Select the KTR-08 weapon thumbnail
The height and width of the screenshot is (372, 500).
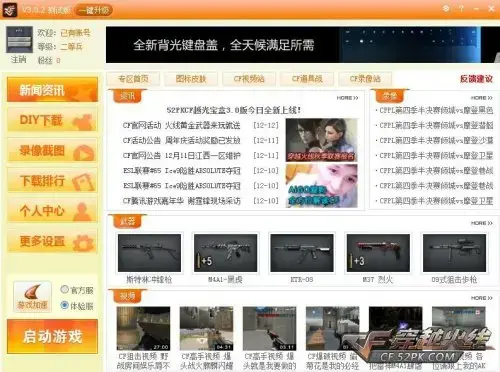click(x=302, y=253)
